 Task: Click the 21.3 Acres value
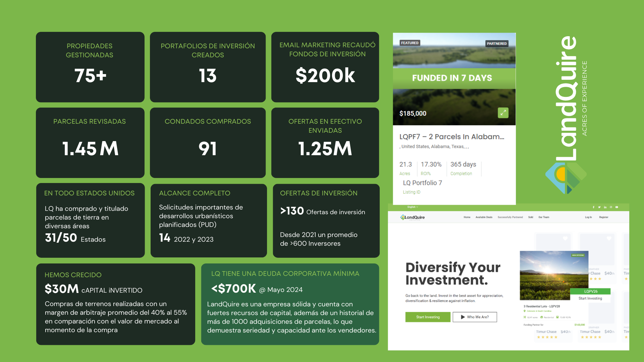click(x=406, y=165)
